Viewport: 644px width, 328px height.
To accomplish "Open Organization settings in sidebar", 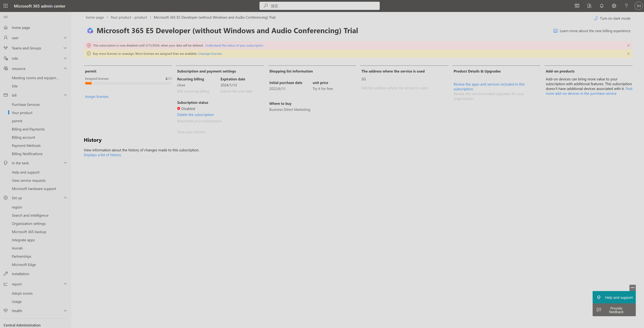I will (29, 223).
